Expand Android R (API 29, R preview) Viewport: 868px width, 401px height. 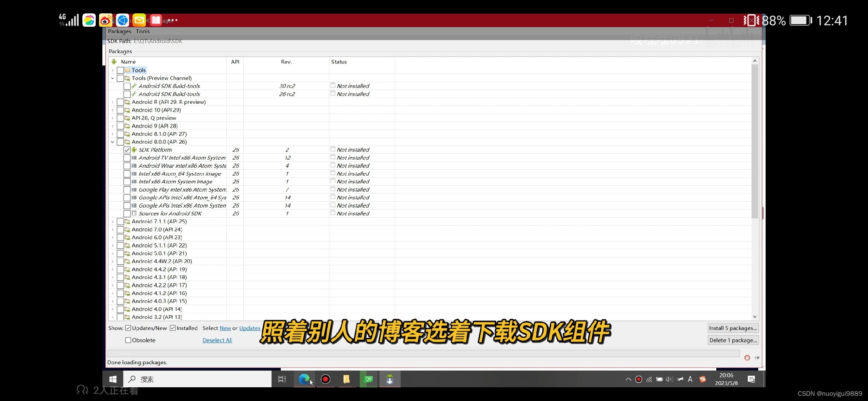coord(113,102)
